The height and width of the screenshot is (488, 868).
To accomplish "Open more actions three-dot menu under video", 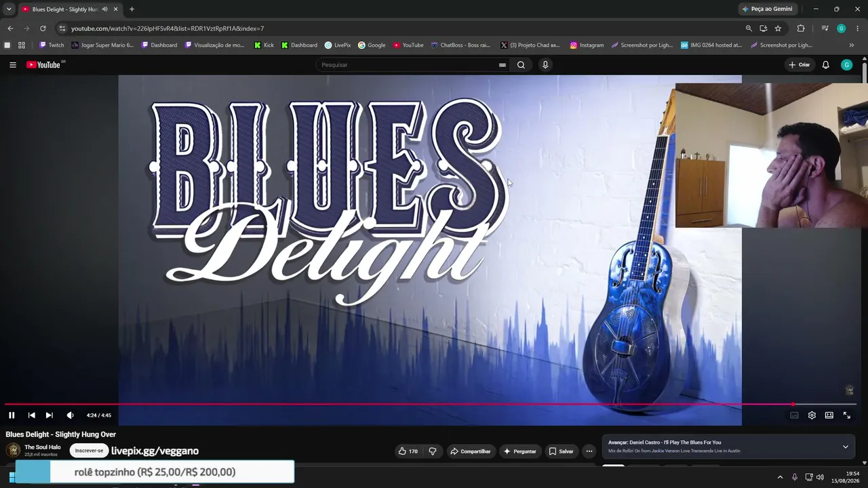I will (589, 451).
